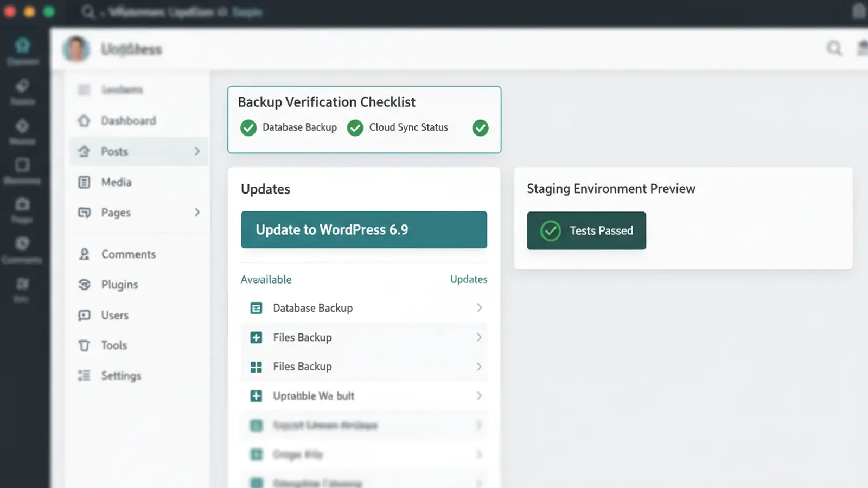Open Database Backup row chevron in Updates list
This screenshot has height=488, width=868.
tap(479, 307)
